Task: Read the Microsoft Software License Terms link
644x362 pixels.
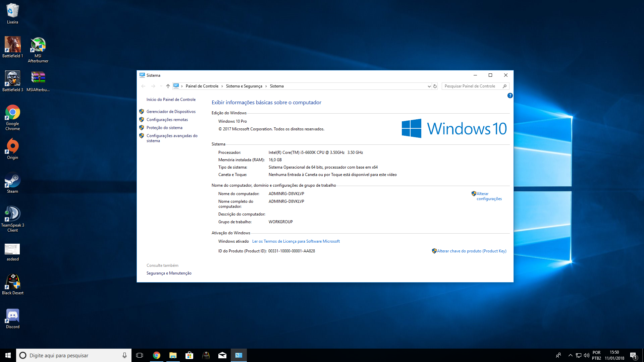Action: tap(296, 241)
